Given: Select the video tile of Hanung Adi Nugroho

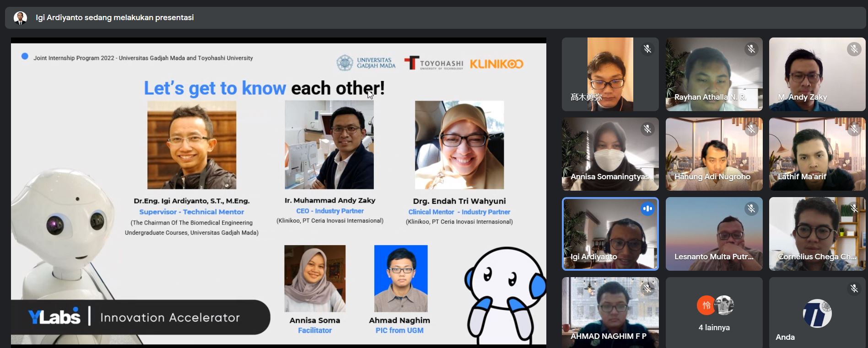Looking at the screenshot, I should tap(714, 154).
